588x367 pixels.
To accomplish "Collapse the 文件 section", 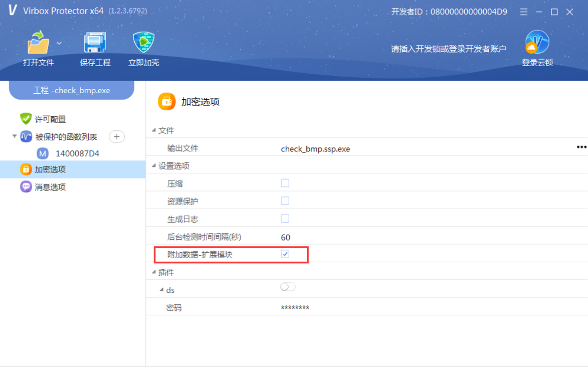I will tap(154, 130).
